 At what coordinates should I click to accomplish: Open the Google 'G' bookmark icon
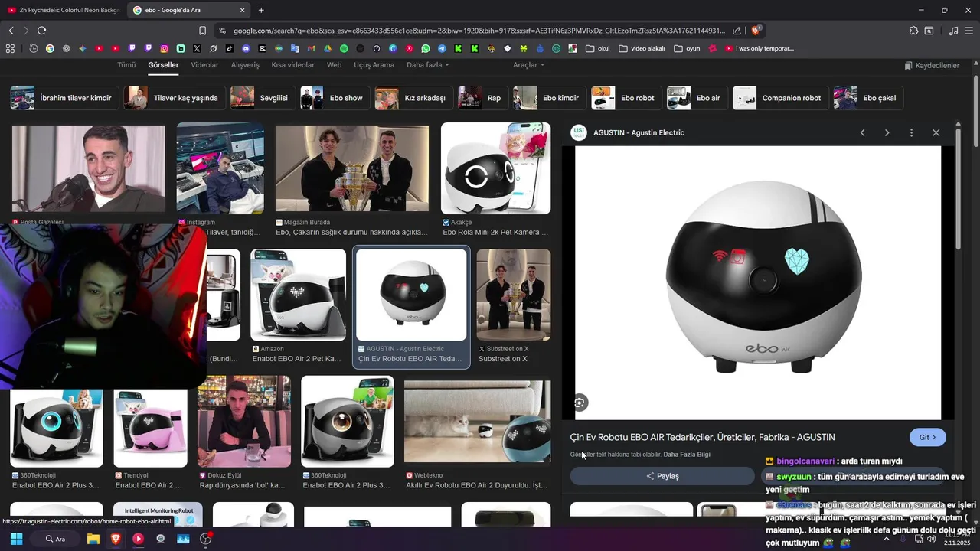[50, 48]
